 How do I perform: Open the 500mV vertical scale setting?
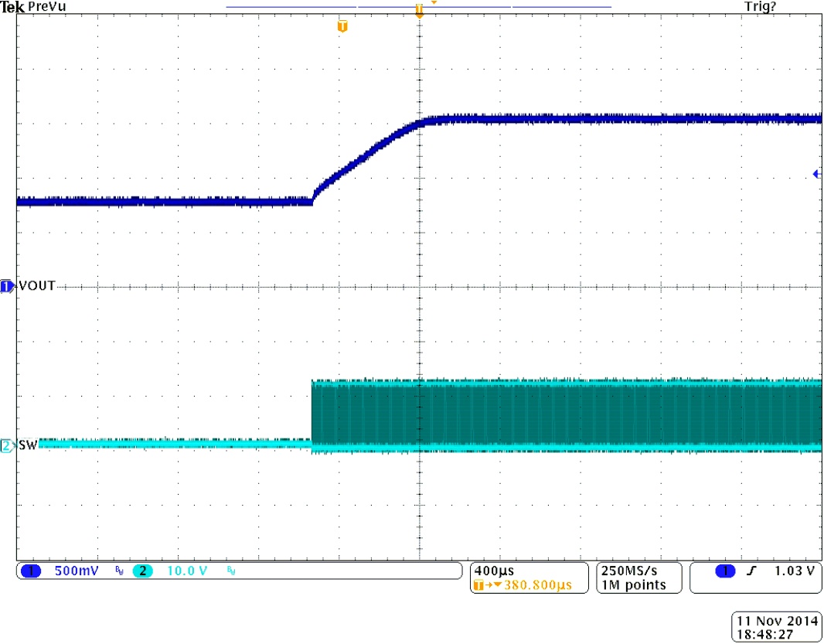coord(76,571)
